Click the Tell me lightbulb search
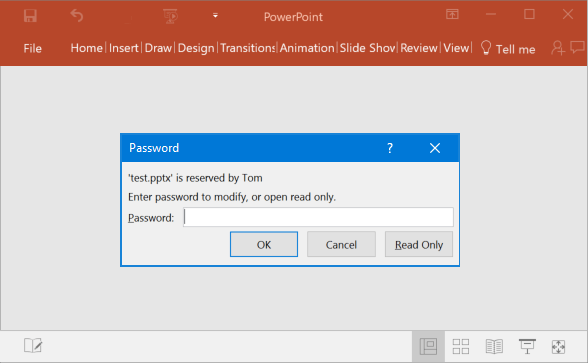This screenshot has width=588, height=363. coord(508,49)
